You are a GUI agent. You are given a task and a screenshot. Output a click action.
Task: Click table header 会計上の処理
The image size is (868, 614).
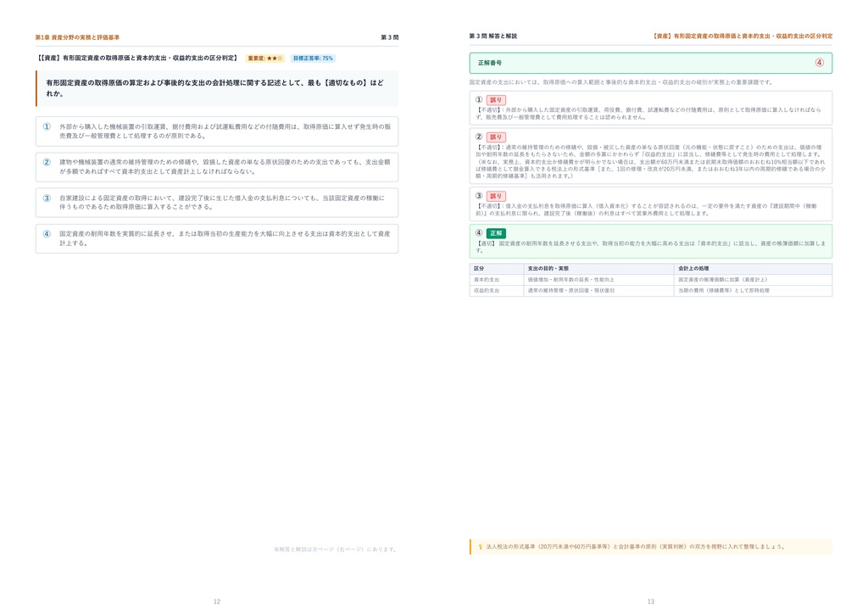[753, 269]
